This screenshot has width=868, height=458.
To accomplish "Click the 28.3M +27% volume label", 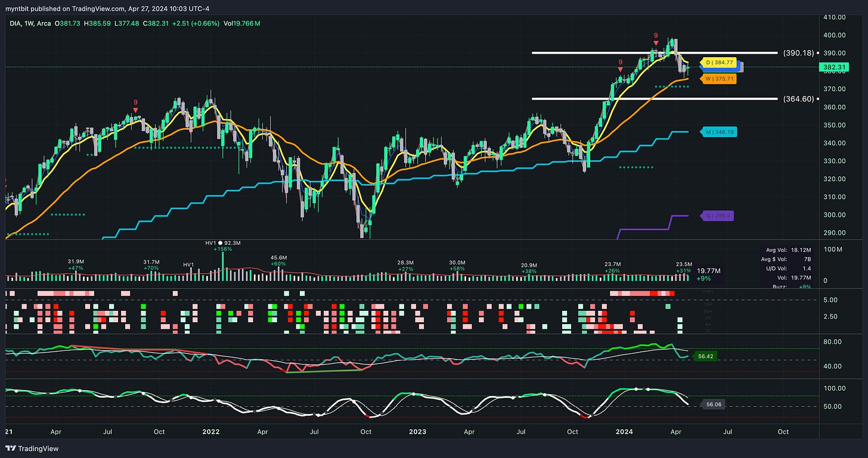I will tap(406, 265).
